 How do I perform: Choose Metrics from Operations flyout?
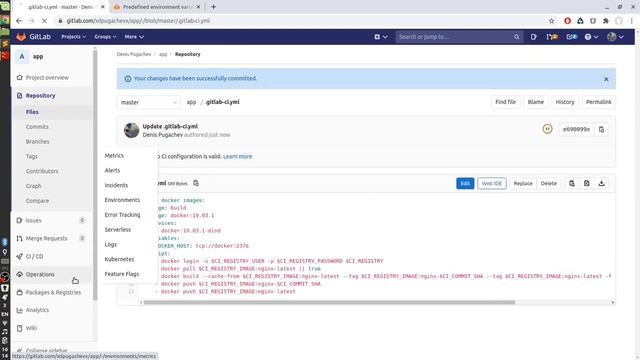[x=114, y=156]
